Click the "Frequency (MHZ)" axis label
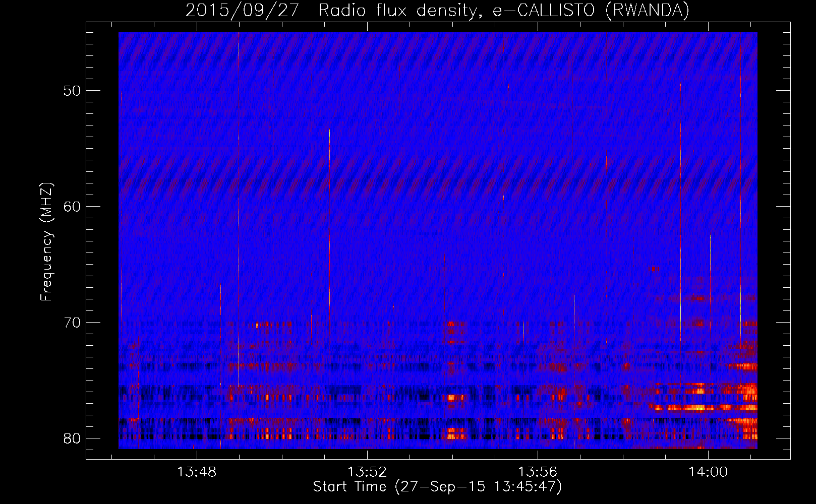The height and width of the screenshot is (504, 816). 46,242
